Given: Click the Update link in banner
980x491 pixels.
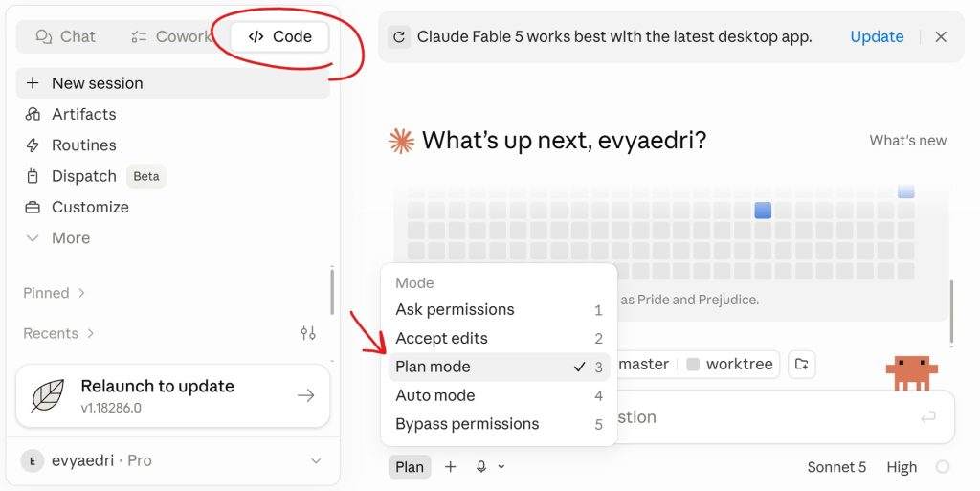Looking at the screenshot, I should click(877, 37).
